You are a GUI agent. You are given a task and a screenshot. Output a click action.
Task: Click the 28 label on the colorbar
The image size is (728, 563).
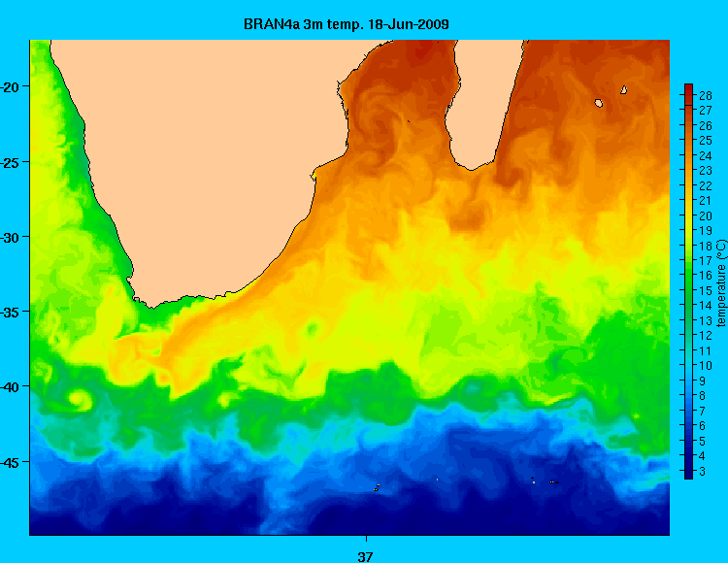706,95
